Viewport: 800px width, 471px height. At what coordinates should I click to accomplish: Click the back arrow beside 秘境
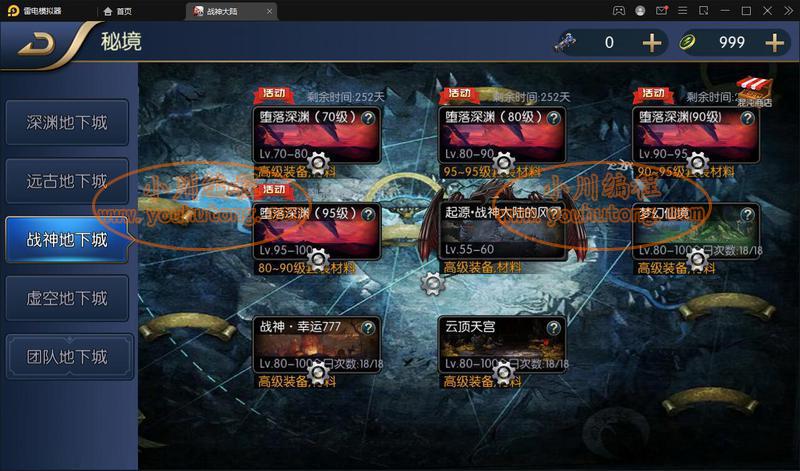click(37, 45)
